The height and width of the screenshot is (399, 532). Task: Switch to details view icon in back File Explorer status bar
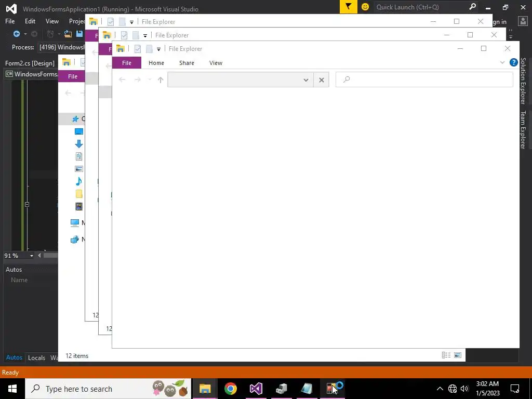446,355
